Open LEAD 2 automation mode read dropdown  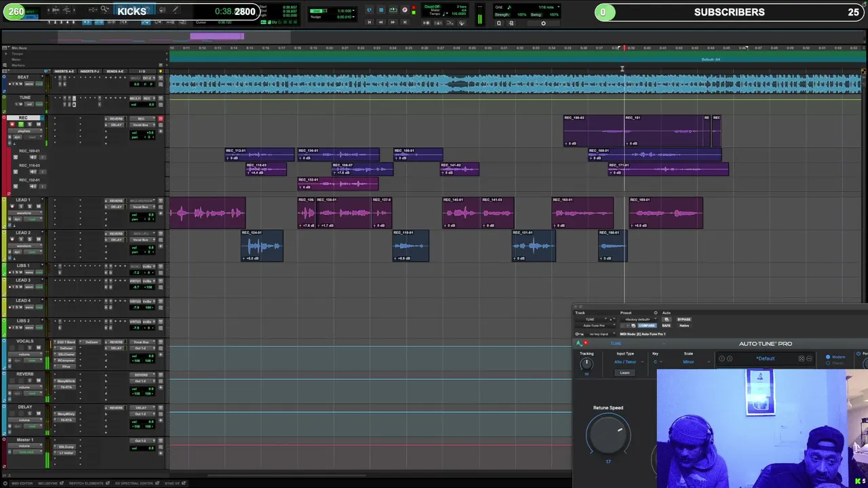(x=33, y=252)
